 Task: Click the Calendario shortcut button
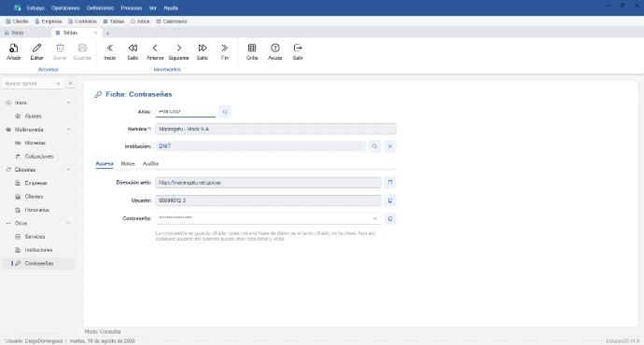(172, 21)
